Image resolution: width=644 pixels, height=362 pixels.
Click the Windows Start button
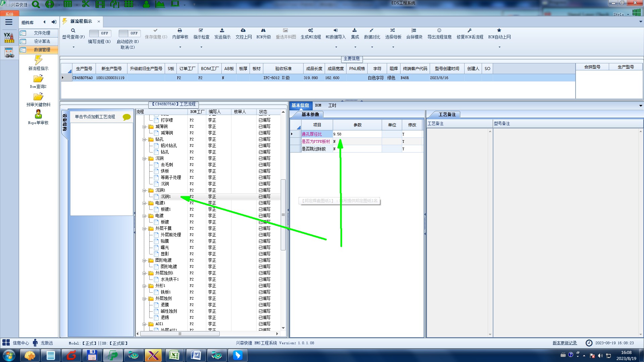click(9, 355)
